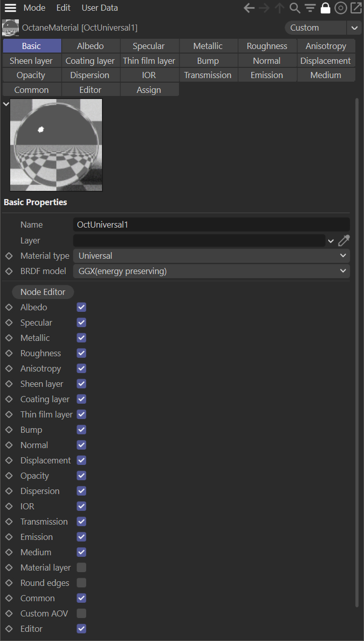The image size is (364, 641).
Task: Click the Name input field
Action: pyautogui.click(x=212, y=225)
